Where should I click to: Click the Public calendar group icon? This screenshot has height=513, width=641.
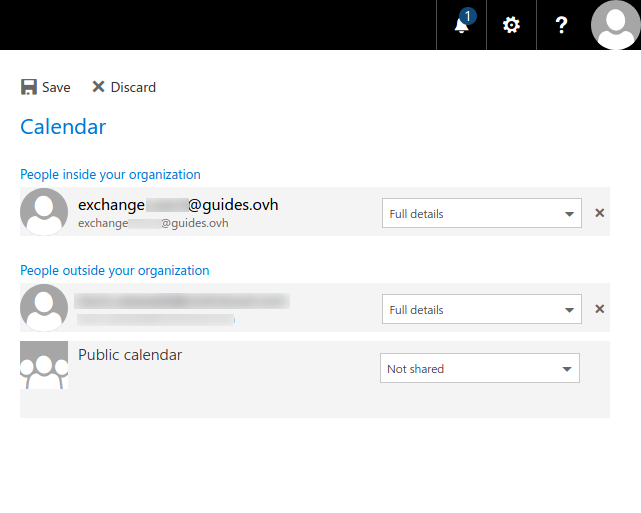click(x=44, y=366)
